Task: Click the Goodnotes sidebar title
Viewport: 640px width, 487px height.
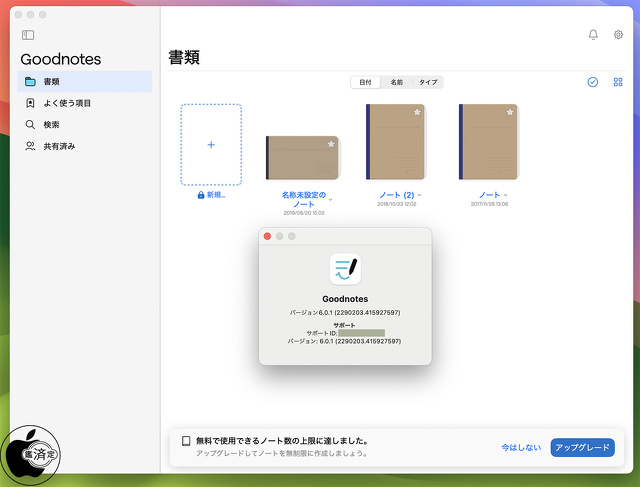Action: coord(61,59)
